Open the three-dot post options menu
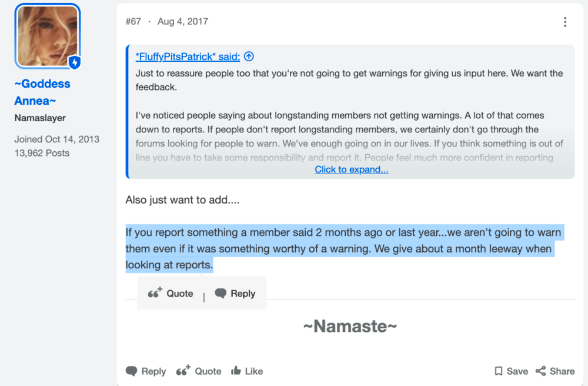Viewport: 588px width, 386px height. [x=564, y=22]
